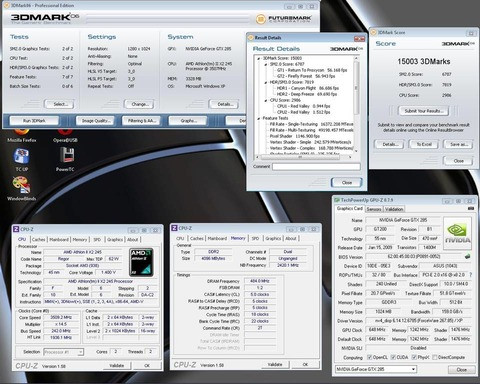Click the NVIDIA logo in GPU-Z
This screenshot has height=384, width=480.
click(x=457, y=233)
